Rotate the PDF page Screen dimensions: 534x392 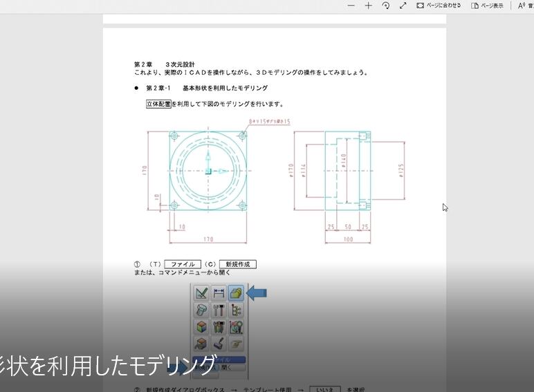(x=385, y=6)
